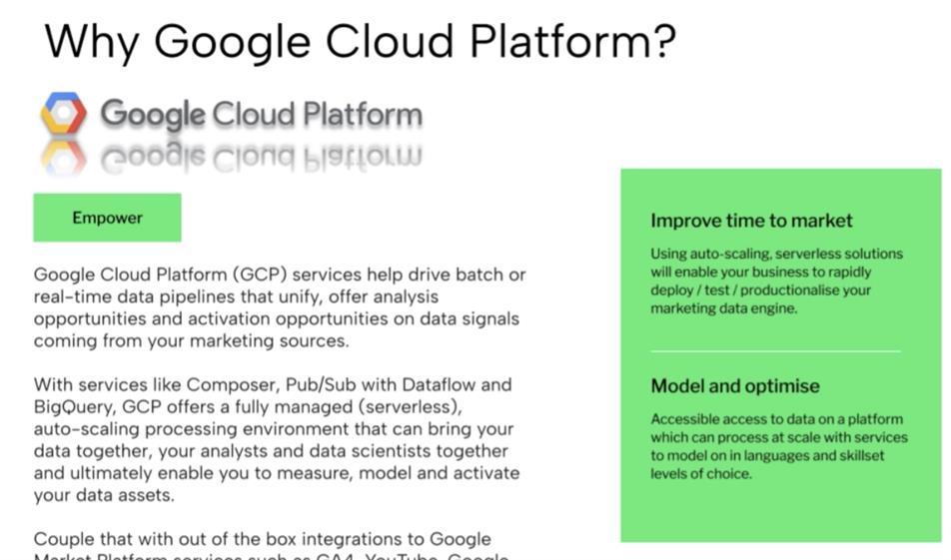The width and height of the screenshot is (951, 560).
Task: Click the 'Improve time to market' heading
Action: click(751, 221)
